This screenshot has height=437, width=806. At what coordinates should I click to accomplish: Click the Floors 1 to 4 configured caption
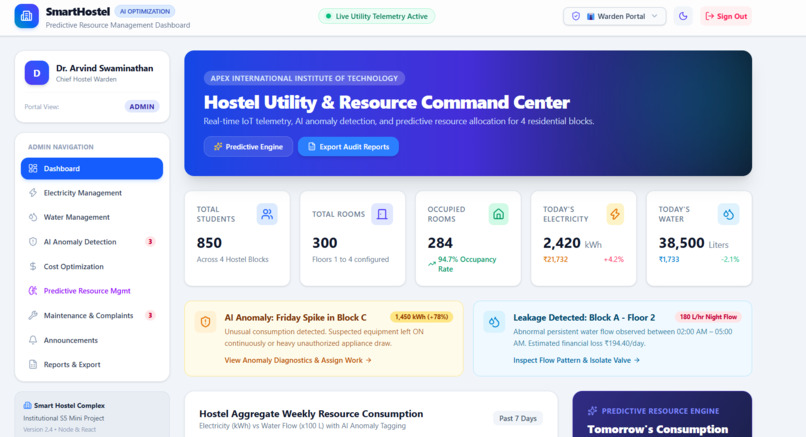[351, 260]
